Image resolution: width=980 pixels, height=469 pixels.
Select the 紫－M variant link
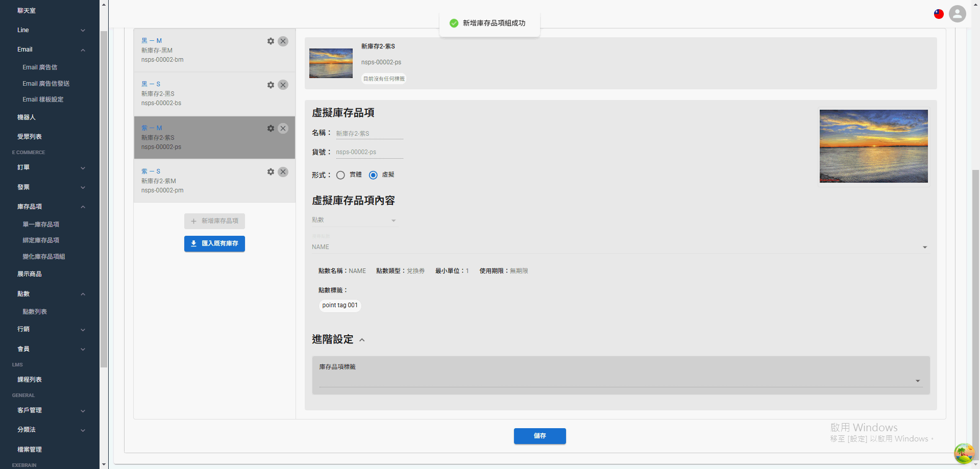click(152, 128)
